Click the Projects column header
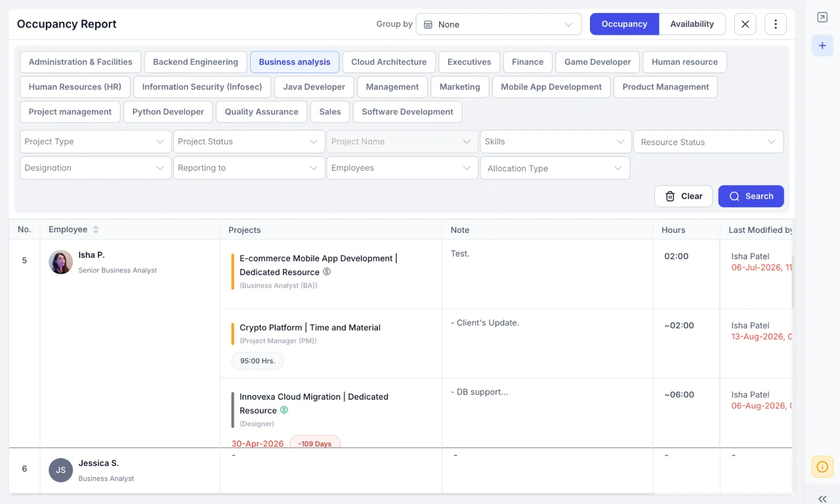This screenshot has width=840, height=504. tap(244, 230)
